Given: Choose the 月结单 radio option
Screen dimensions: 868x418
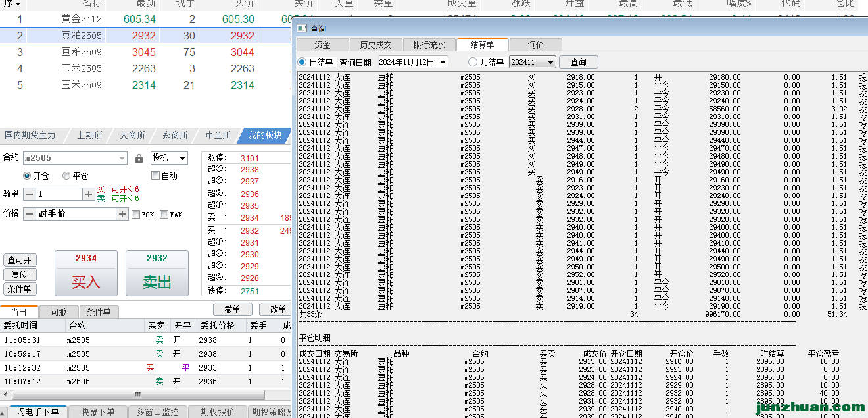Looking at the screenshot, I should 473,62.
